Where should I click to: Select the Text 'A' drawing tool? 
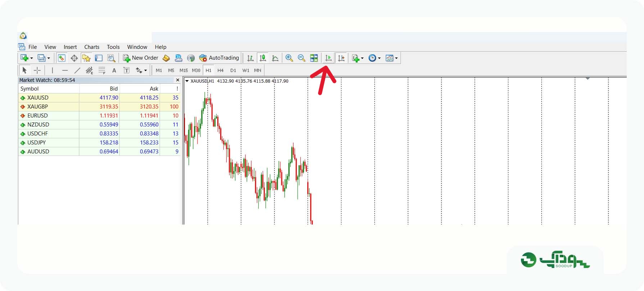(x=114, y=70)
